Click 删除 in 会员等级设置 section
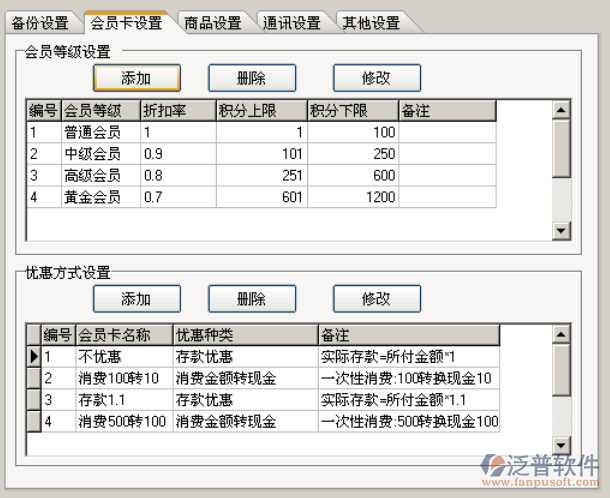 click(x=251, y=78)
